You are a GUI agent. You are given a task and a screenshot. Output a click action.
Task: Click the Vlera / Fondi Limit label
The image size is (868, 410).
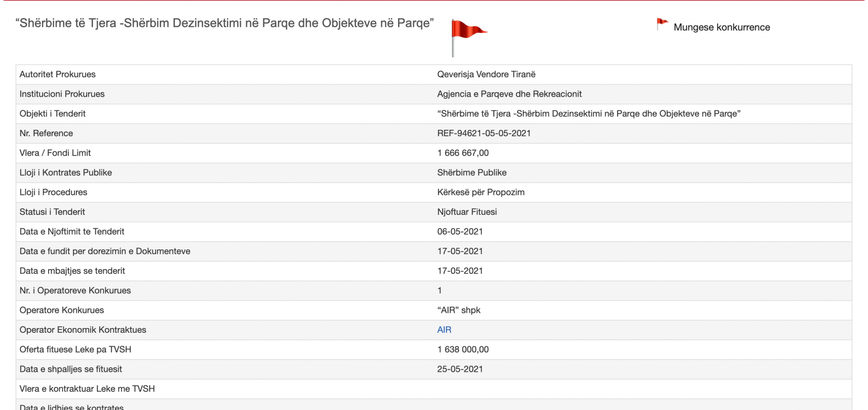55,153
